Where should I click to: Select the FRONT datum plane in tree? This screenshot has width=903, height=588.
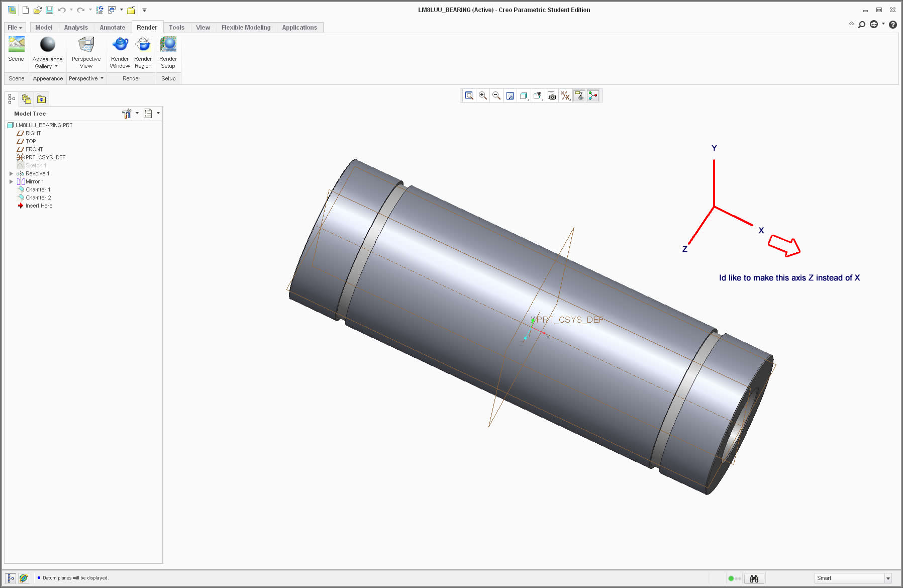(34, 149)
